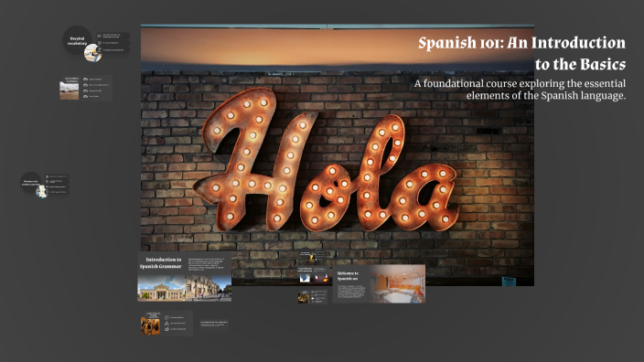This screenshot has width=644, height=362.
Task: Select the round photo attached to Hospital vocabulary
Action: coord(92,53)
